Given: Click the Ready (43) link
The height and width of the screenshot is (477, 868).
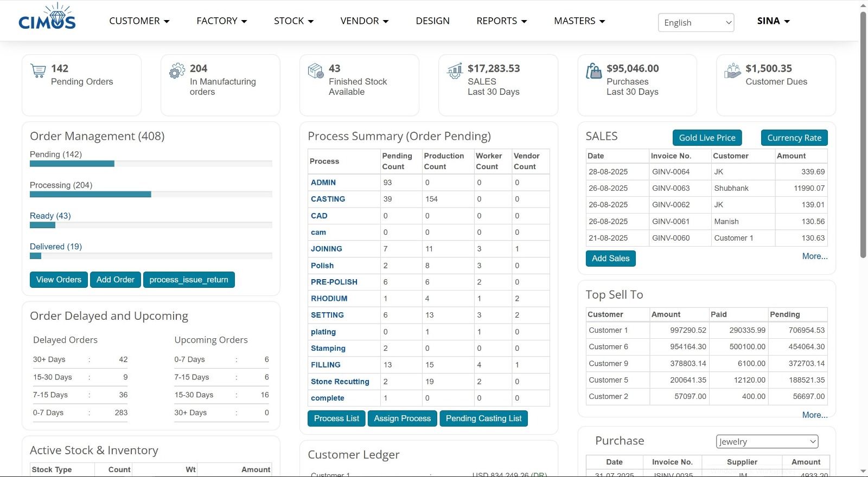Looking at the screenshot, I should click(50, 216).
